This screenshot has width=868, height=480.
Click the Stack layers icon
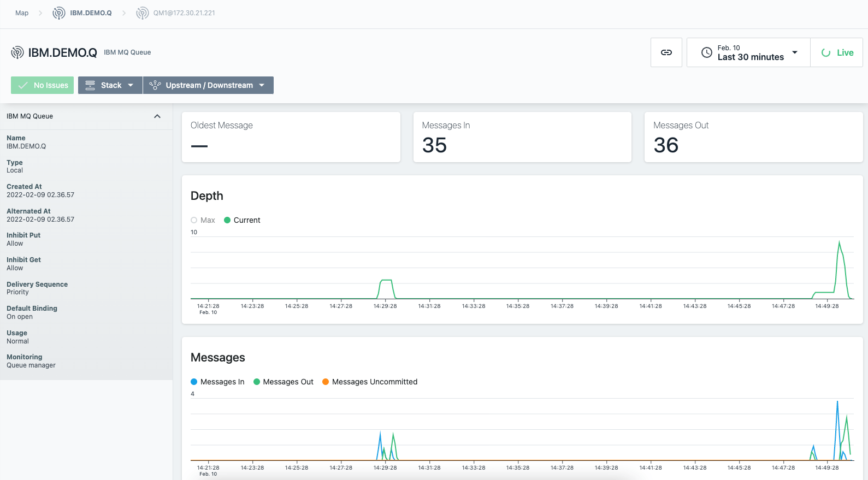[90, 85]
